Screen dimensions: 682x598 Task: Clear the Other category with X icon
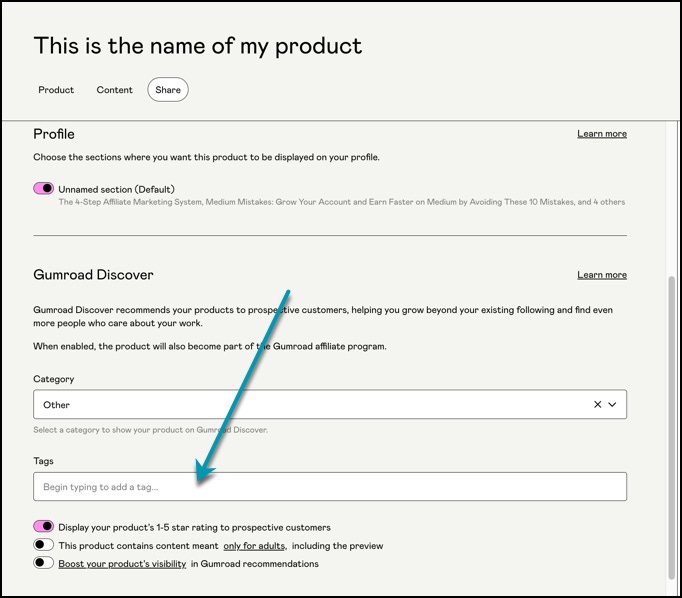click(x=598, y=404)
